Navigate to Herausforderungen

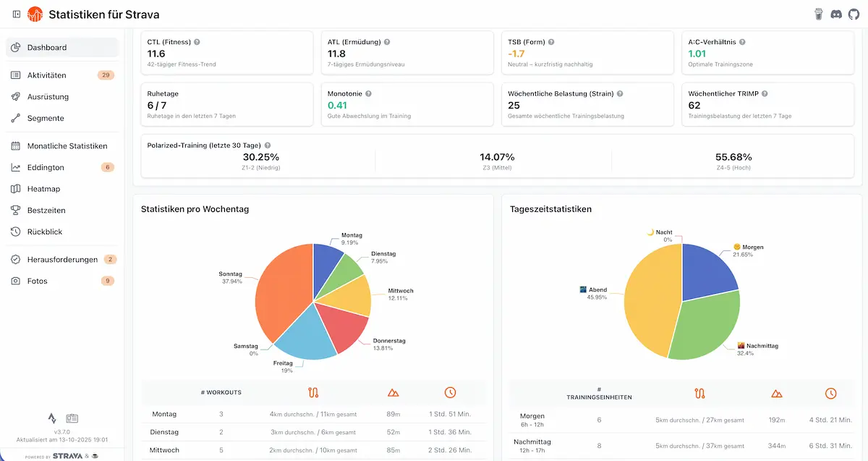pyautogui.click(x=62, y=260)
